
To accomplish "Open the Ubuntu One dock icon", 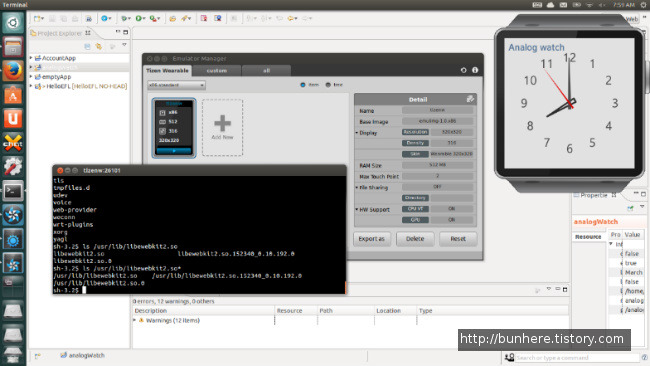I will coord(13,119).
